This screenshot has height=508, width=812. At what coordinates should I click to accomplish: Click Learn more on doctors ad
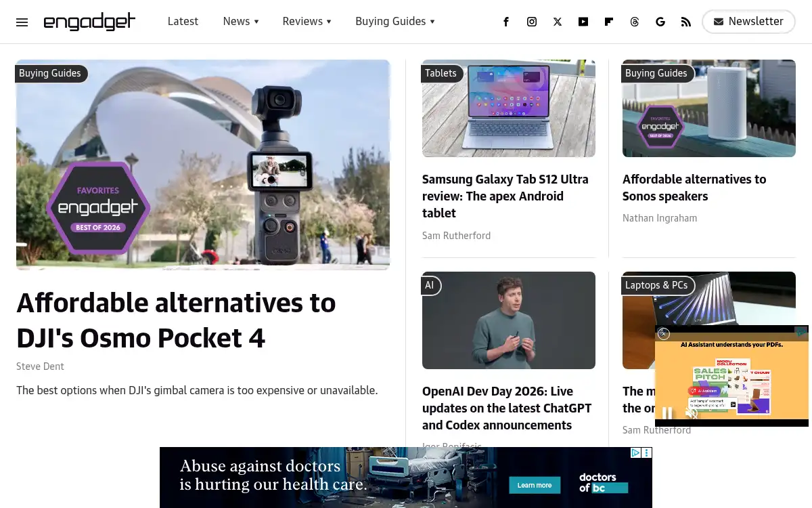(x=535, y=485)
